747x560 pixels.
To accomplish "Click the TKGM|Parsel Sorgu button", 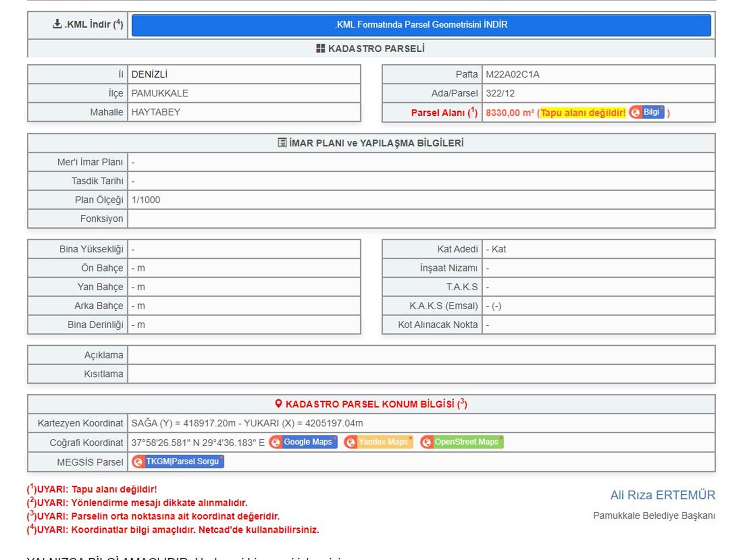I will [x=178, y=462].
